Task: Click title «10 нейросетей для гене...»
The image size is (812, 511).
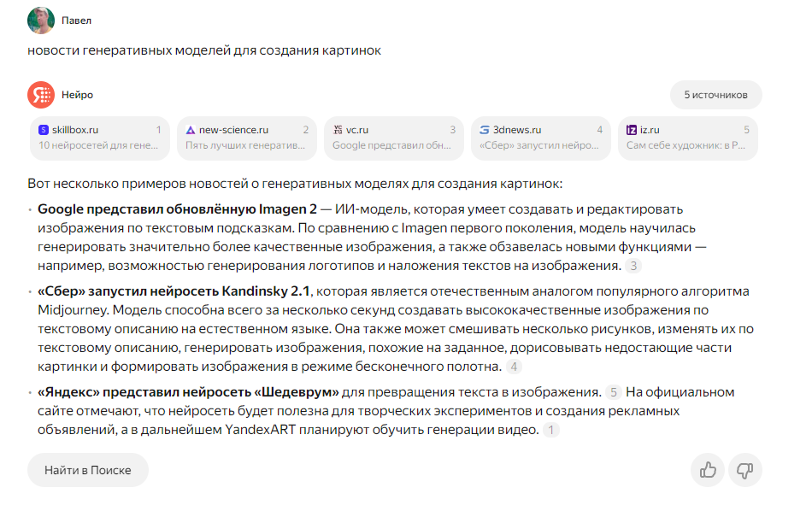Action: (x=98, y=145)
